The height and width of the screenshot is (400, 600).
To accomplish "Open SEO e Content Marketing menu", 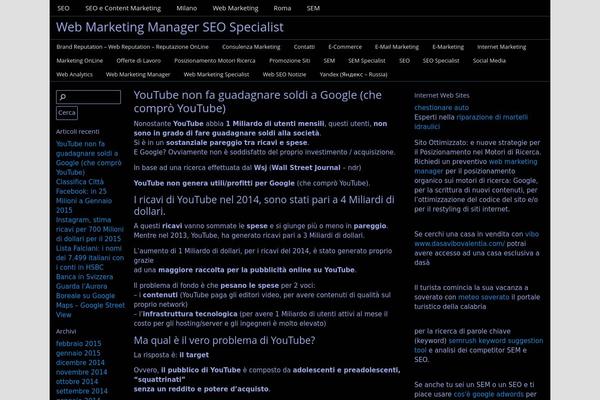I will click(x=123, y=8).
